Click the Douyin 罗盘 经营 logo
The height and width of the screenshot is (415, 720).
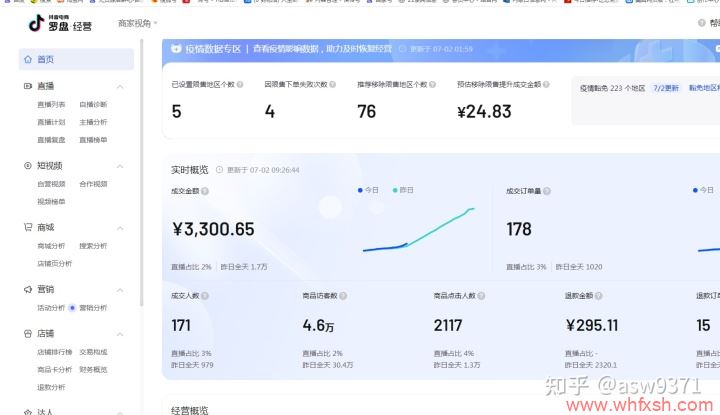(x=60, y=23)
